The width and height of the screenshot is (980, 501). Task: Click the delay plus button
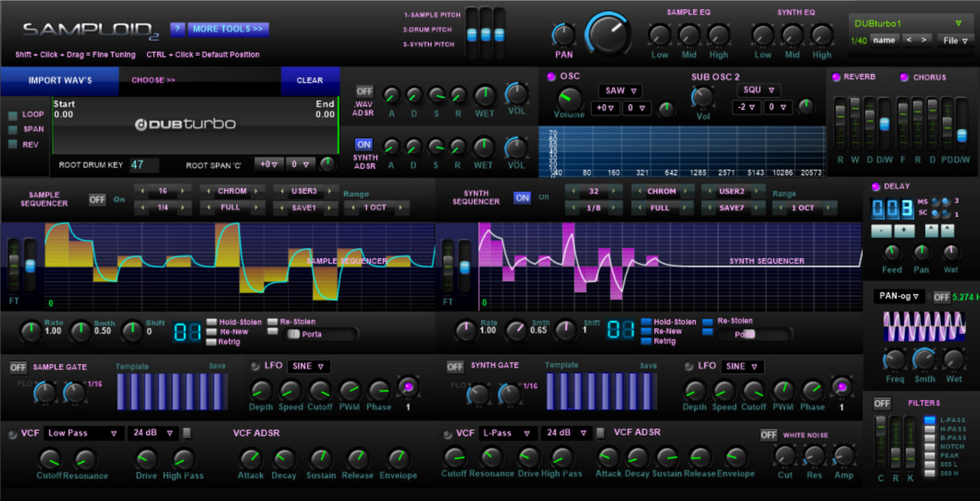pos(904,231)
